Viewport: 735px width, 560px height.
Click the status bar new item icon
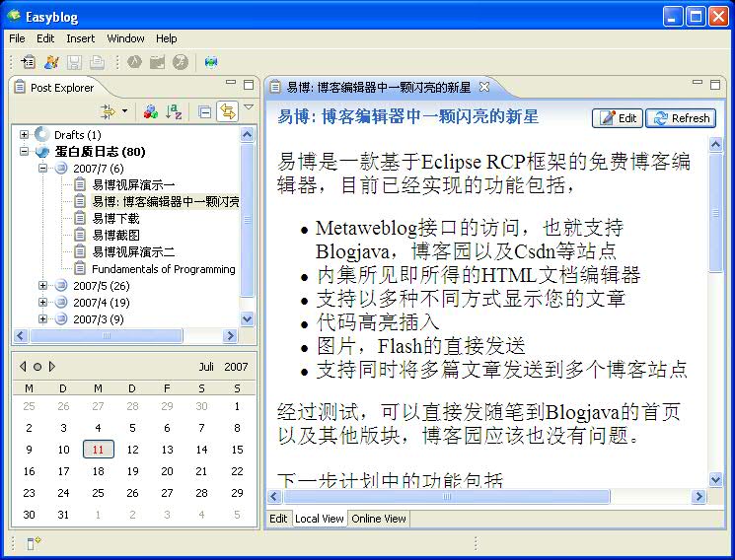click(x=34, y=543)
